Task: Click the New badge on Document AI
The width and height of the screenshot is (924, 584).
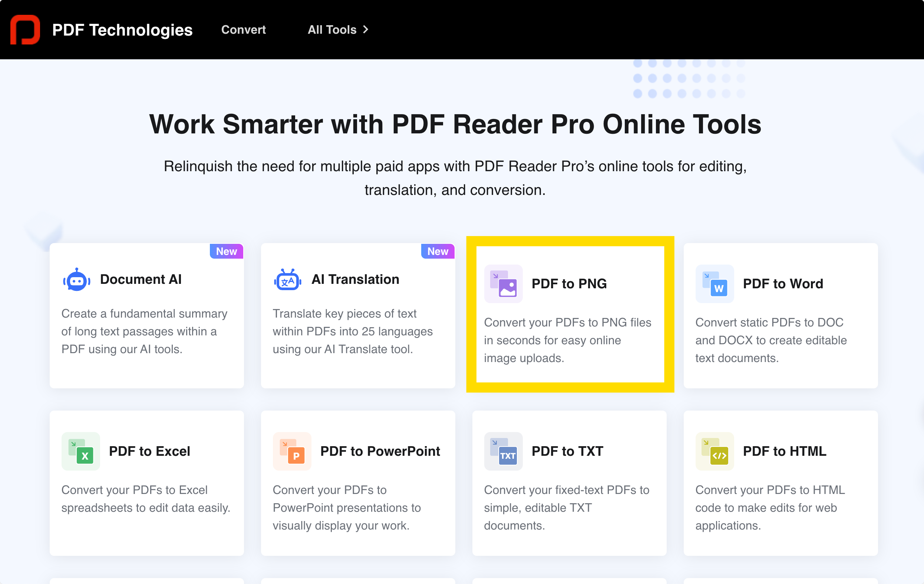Action: [227, 251]
